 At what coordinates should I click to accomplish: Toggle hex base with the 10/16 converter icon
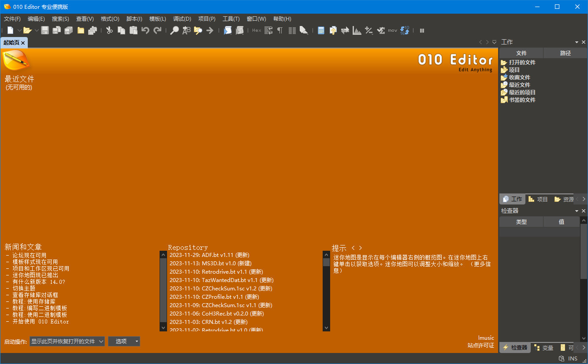pyautogui.click(x=405, y=30)
